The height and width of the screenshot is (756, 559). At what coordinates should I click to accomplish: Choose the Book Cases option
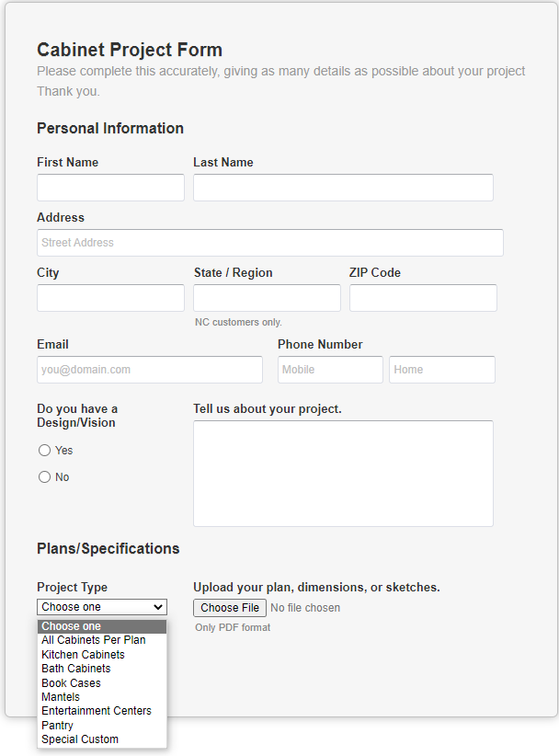coord(102,682)
